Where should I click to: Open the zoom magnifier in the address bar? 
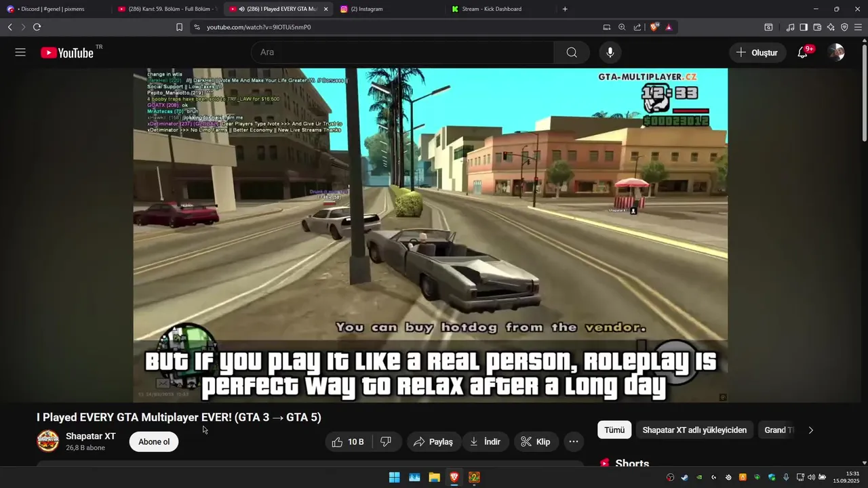(622, 27)
